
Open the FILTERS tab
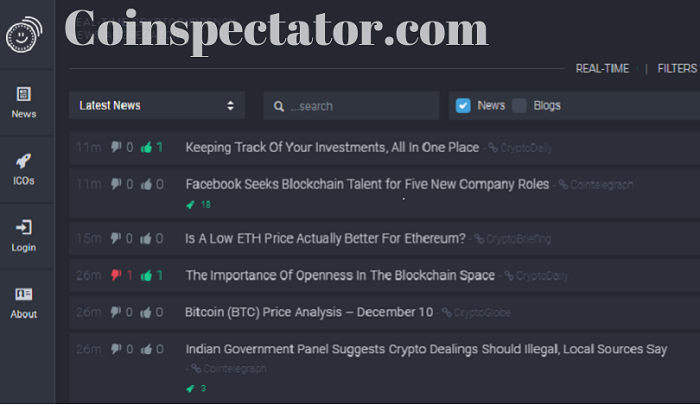pos(677,68)
